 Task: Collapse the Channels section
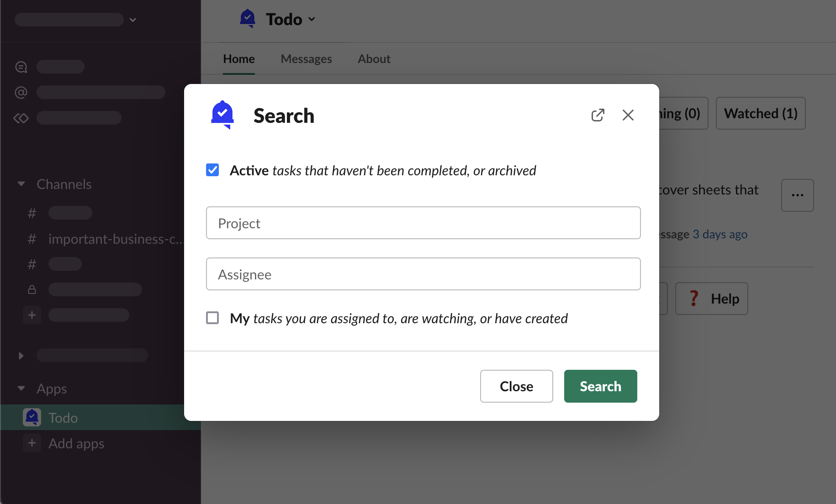pos(21,184)
